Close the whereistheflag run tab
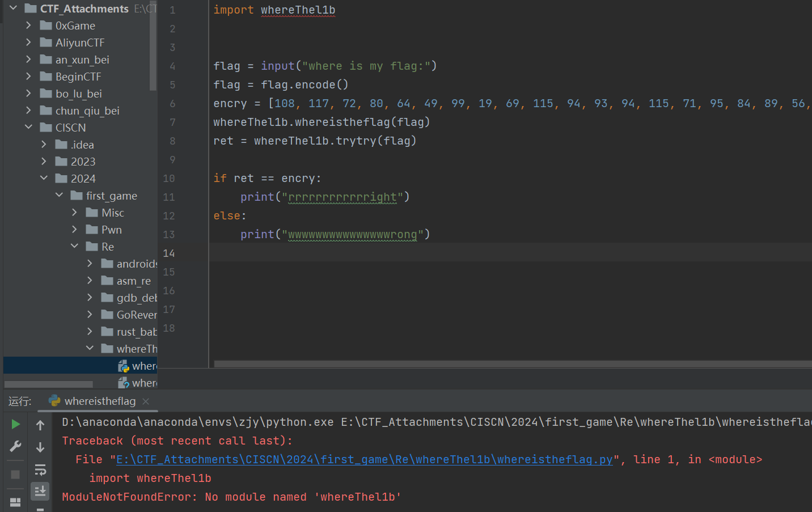 coord(146,401)
